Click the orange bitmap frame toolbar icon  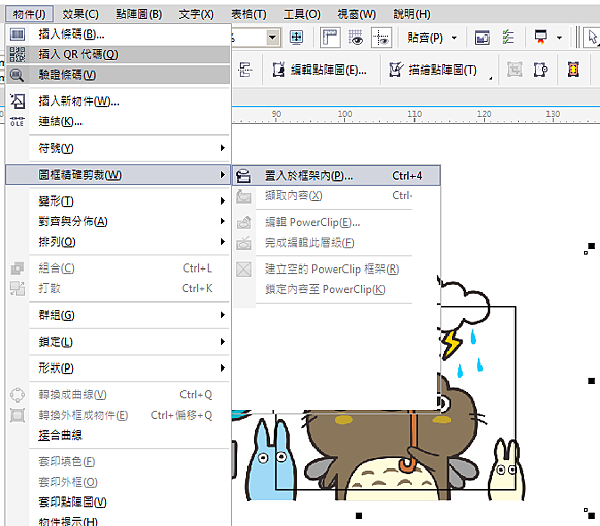tap(573, 70)
